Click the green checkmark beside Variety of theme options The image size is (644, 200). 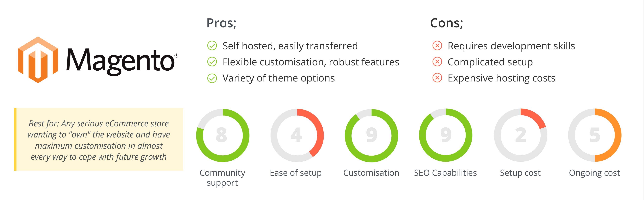coord(212,78)
